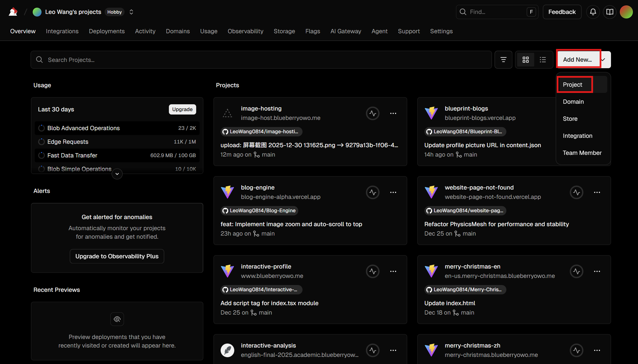Open the documentation book icon
The width and height of the screenshot is (638, 364).
(x=610, y=12)
